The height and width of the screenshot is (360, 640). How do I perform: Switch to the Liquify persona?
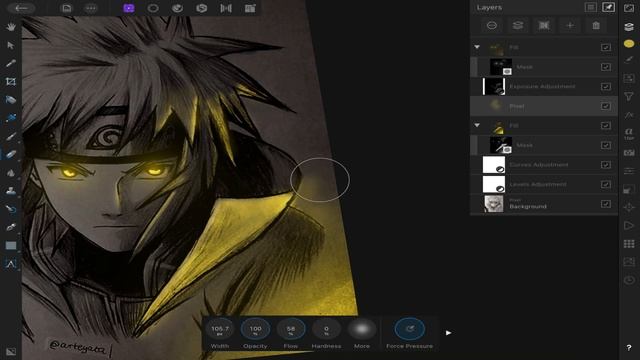(177, 8)
